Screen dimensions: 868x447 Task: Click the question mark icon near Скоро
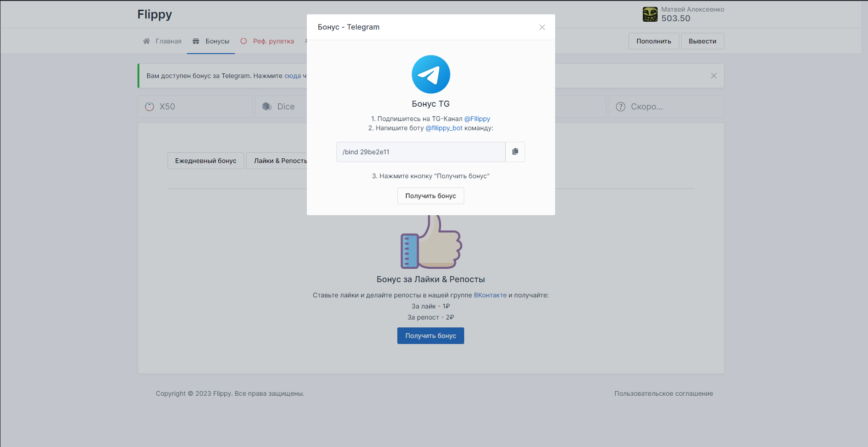[x=621, y=107]
